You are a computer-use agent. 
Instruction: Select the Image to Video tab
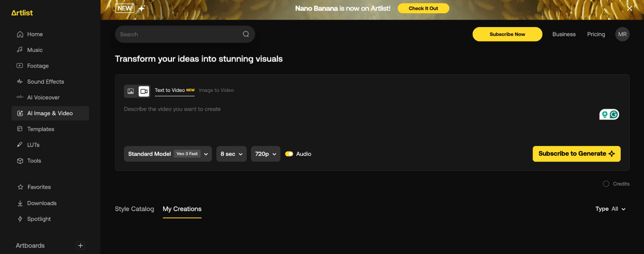216,90
